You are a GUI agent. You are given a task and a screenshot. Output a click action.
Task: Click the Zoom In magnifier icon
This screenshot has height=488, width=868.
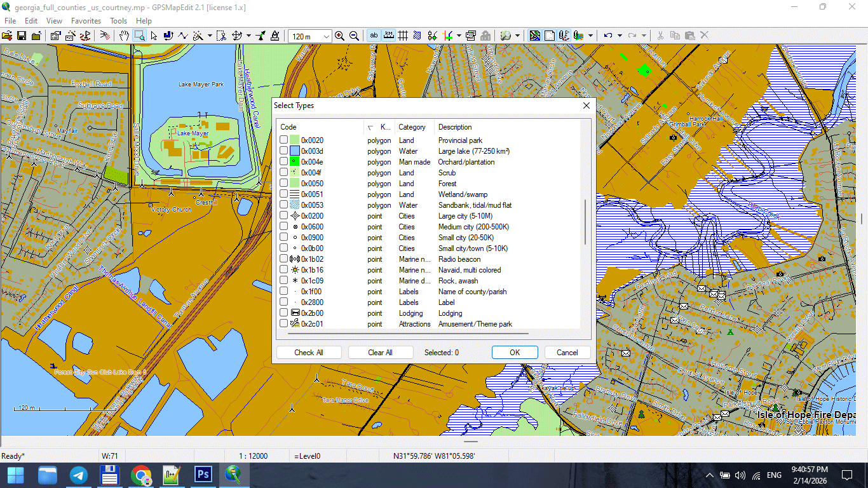339,36
